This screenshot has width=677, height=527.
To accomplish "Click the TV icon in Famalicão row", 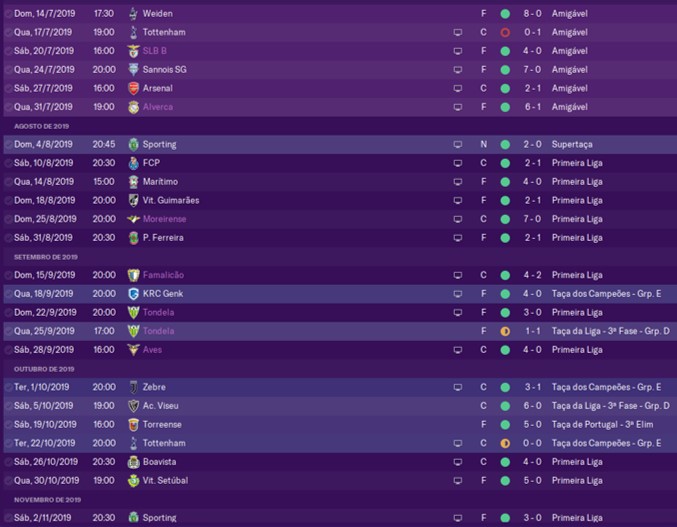I will click(x=458, y=275).
